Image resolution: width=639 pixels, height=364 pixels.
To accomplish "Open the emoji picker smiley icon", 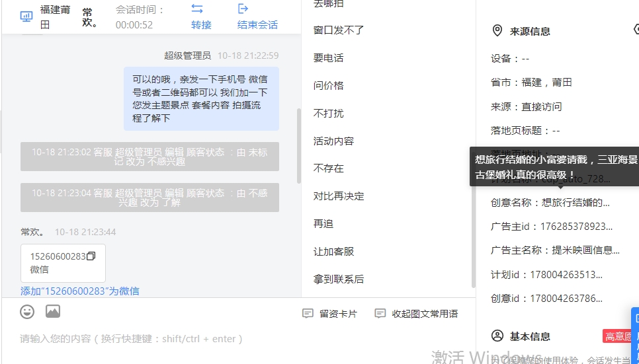I will pos(27,312).
